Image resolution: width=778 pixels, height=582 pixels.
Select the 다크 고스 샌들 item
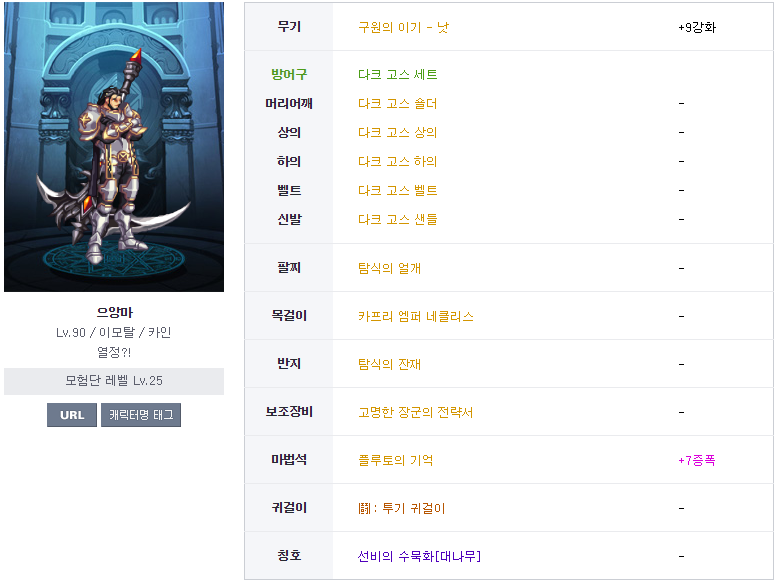pyautogui.click(x=397, y=219)
